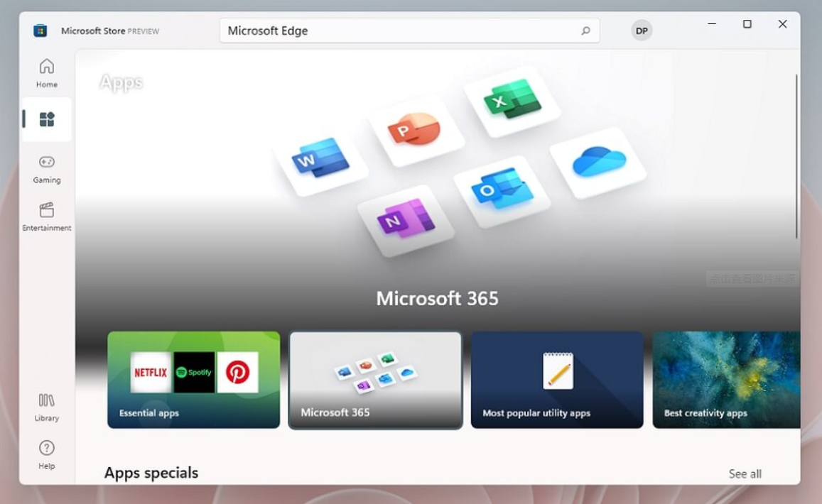Screen dimensions: 822x504
Task: Go to Entertainment section
Action: 47,217
